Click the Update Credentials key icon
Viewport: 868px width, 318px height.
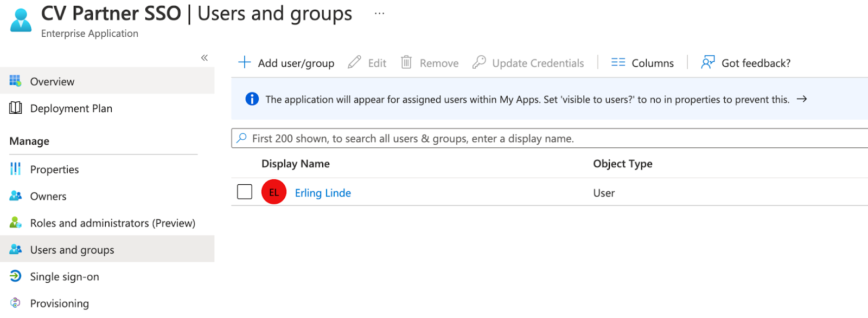[x=478, y=62]
